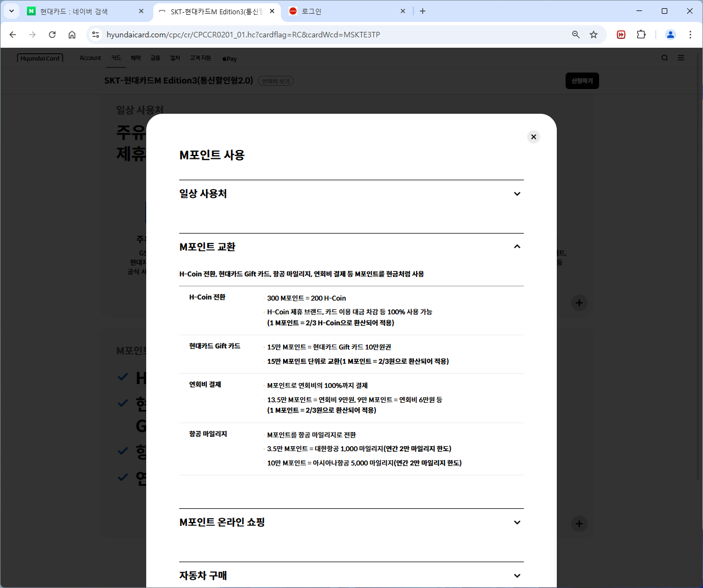This screenshot has width=703, height=588.
Task: Open the hamburger menu on site header
Action: click(x=681, y=58)
